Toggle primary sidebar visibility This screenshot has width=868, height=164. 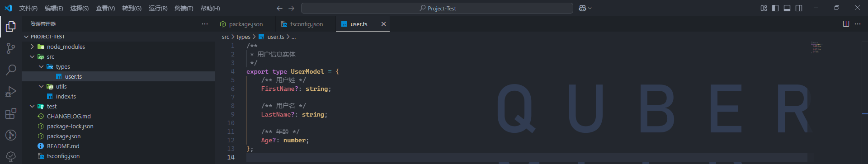(775, 8)
